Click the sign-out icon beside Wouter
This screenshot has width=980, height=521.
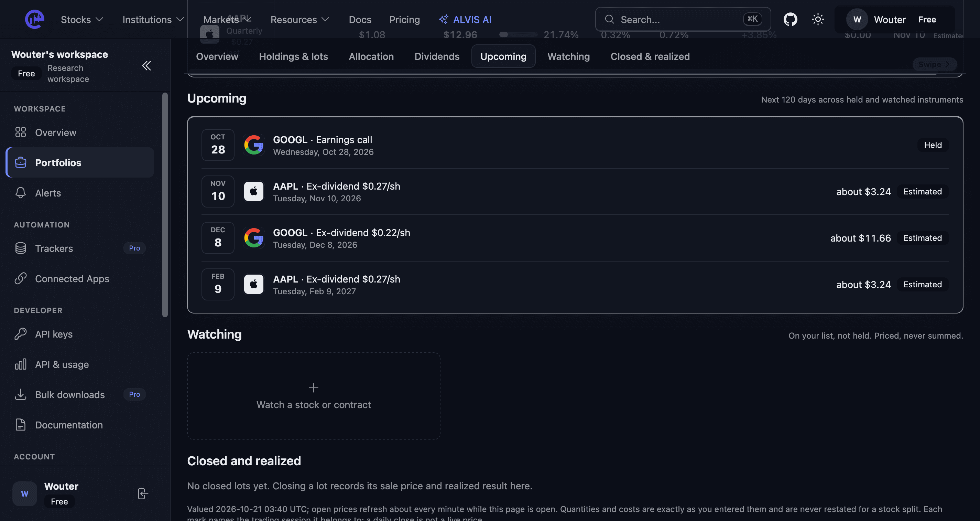pyautogui.click(x=143, y=493)
